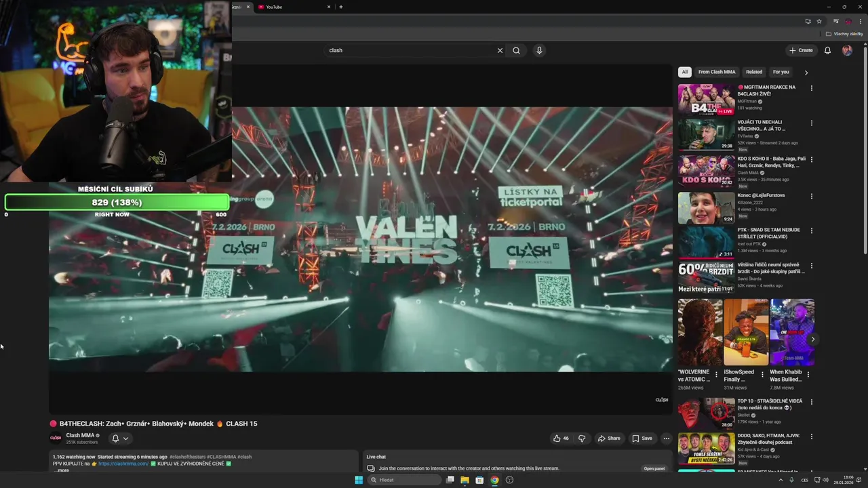Click the YouTube search magnifier button
Image resolution: width=868 pixels, height=488 pixels.
tap(516, 50)
